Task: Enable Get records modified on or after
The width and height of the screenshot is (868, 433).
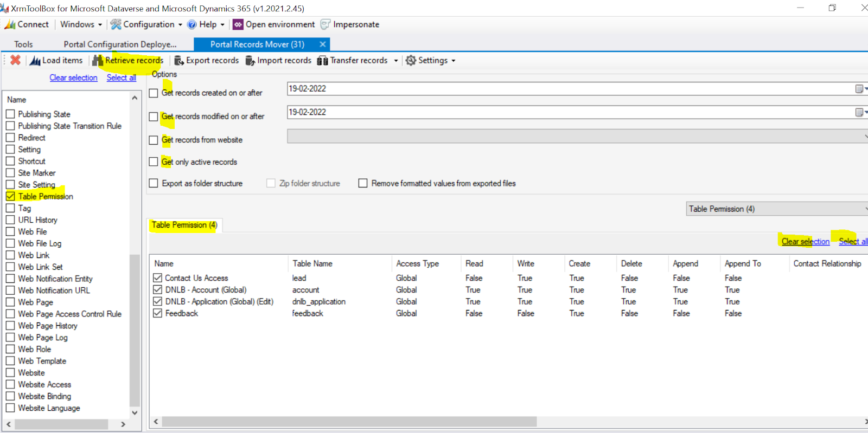Action: click(154, 117)
